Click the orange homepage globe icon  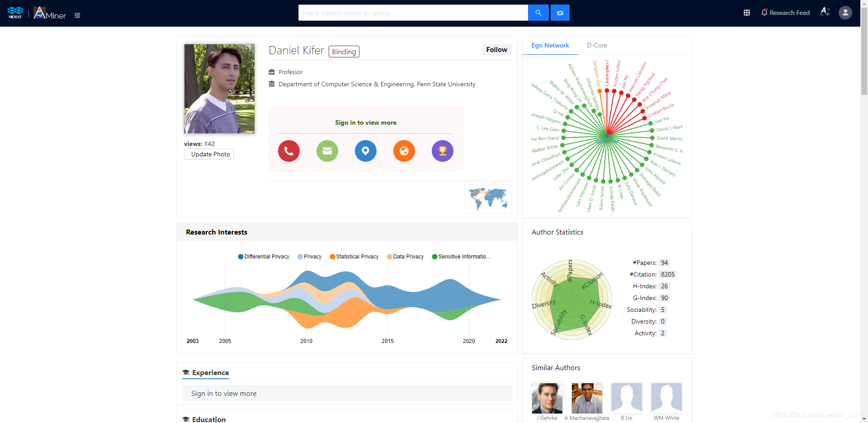click(404, 151)
